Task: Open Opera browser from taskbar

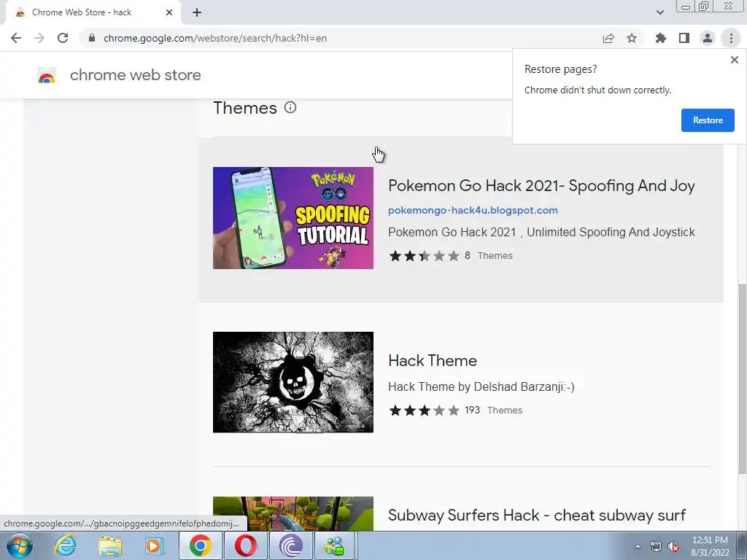Action: pyautogui.click(x=245, y=545)
